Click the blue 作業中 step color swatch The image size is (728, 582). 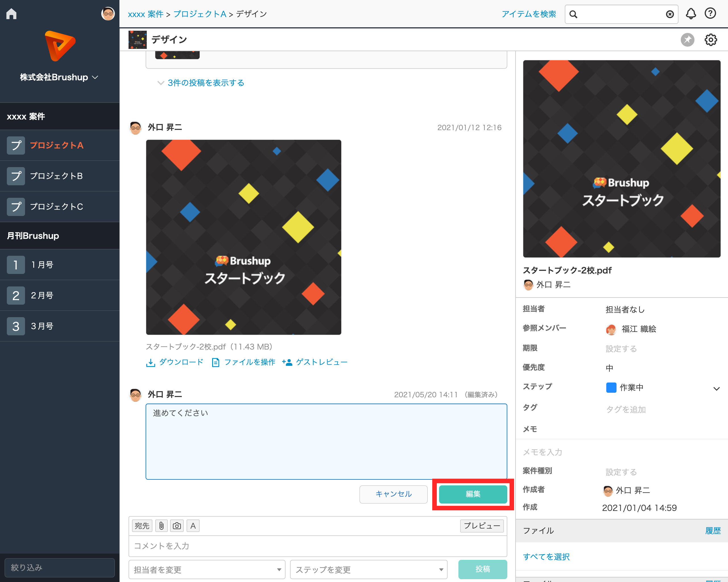(611, 388)
